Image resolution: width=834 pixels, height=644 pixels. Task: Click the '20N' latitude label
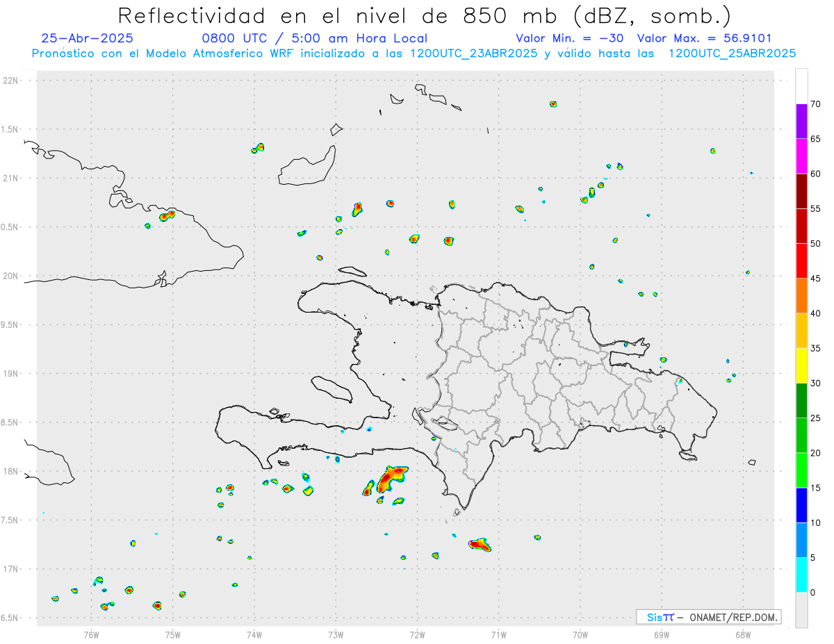[12, 276]
